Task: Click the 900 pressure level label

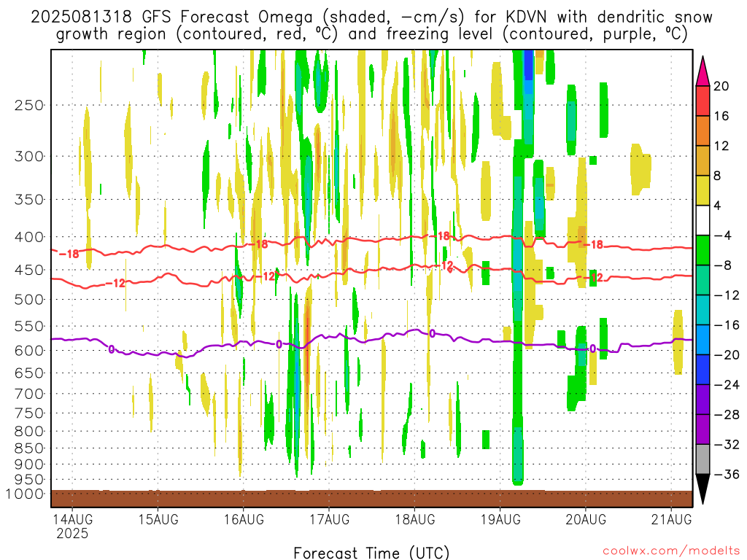Action: pos(29,464)
